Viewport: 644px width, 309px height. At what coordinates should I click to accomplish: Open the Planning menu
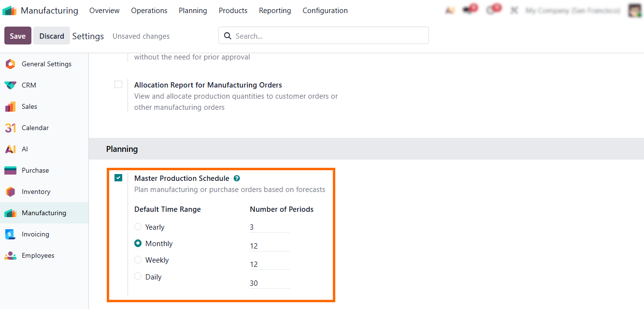click(193, 10)
